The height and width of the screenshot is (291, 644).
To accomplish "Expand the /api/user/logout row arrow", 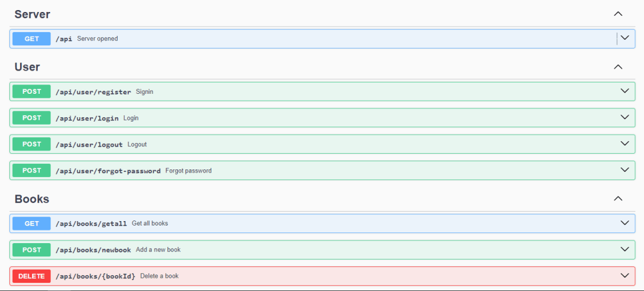I will pyautogui.click(x=625, y=144).
